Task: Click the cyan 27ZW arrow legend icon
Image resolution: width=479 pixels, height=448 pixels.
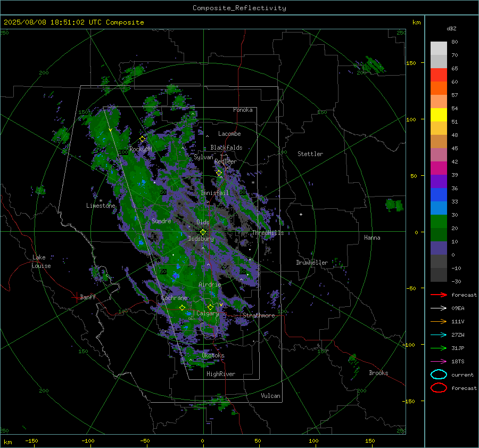Action: 439,335
